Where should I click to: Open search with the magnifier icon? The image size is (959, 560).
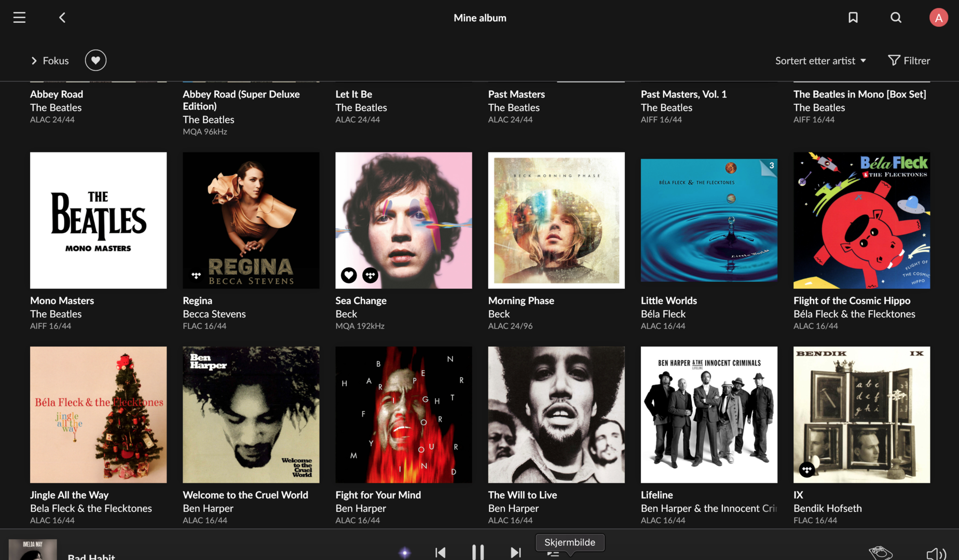pyautogui.click(x=896, y=18)
